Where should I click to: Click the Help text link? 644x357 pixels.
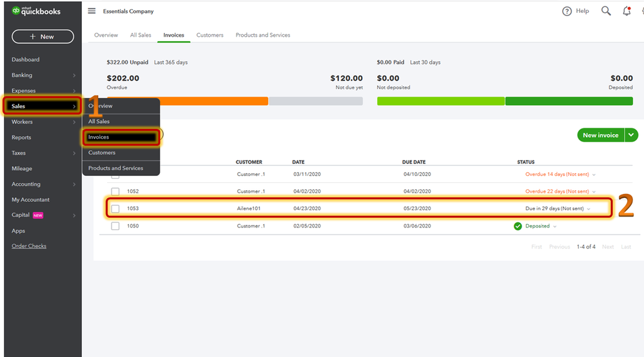coord(582,11)
